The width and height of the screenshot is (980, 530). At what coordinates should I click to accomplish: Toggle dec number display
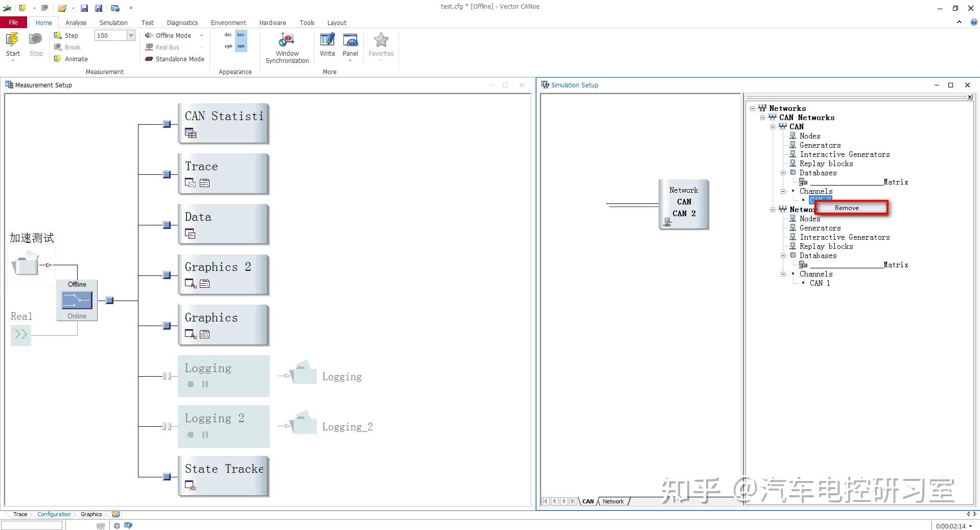coord(228,35)
